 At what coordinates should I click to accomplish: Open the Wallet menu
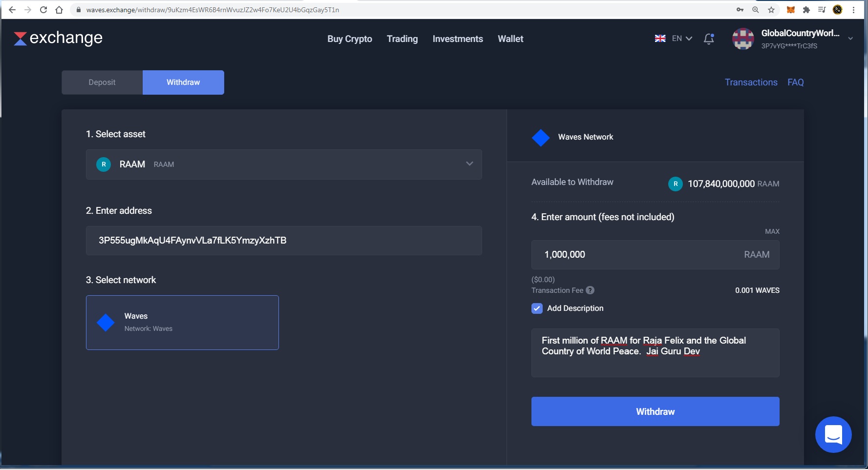pos(510,39)
